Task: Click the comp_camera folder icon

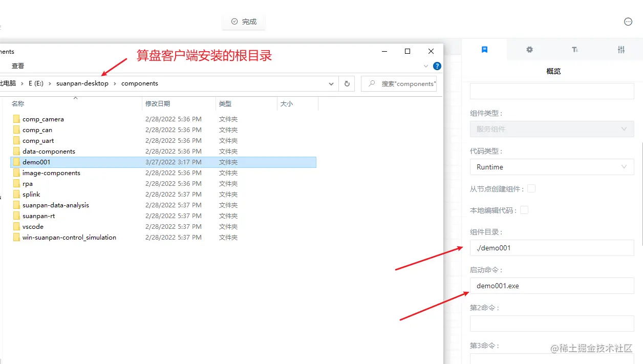Action: pos(17,119)
